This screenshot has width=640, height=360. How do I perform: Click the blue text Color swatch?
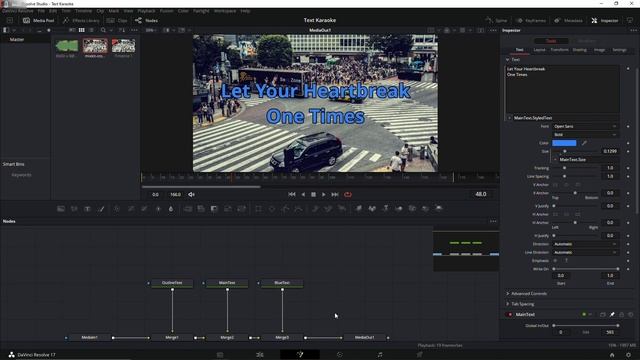click(x=564, y=143)
